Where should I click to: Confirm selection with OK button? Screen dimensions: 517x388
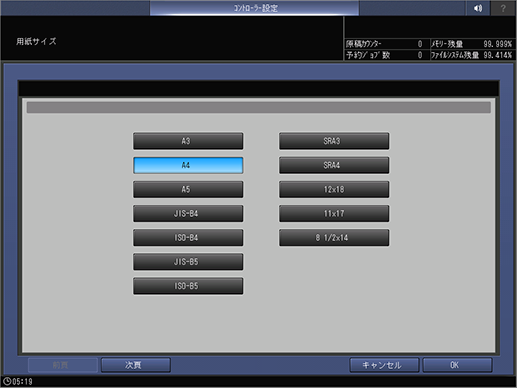pyautogui.click(x=457, y=365)
